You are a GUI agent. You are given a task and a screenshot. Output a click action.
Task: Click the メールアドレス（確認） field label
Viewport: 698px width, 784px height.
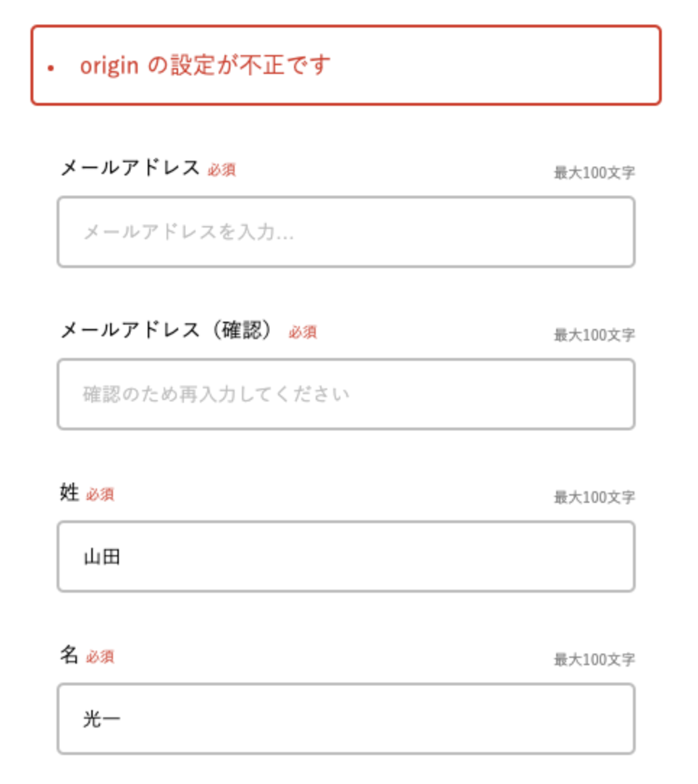167,330
